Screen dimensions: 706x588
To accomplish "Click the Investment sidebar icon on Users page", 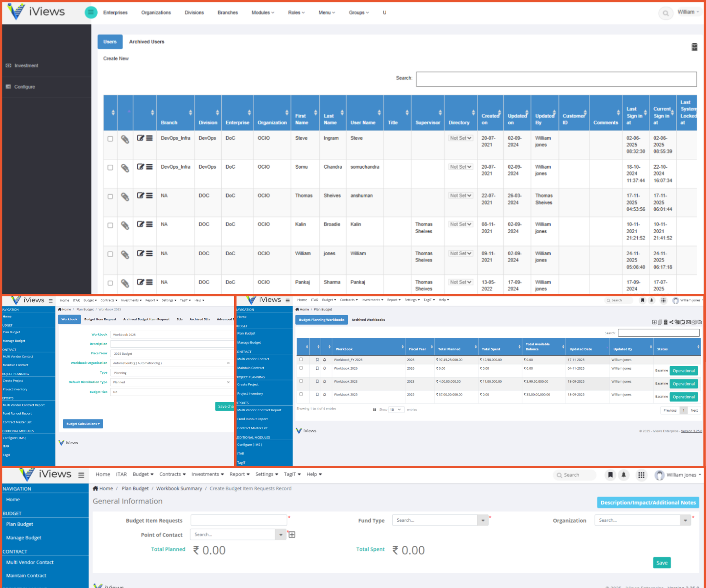I will coord(9,65).
